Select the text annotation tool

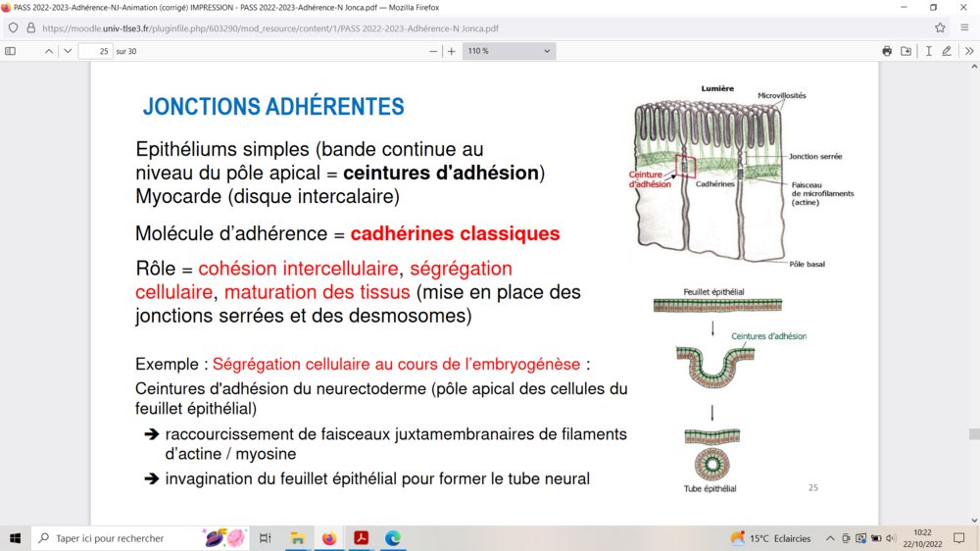pos(928,51)
